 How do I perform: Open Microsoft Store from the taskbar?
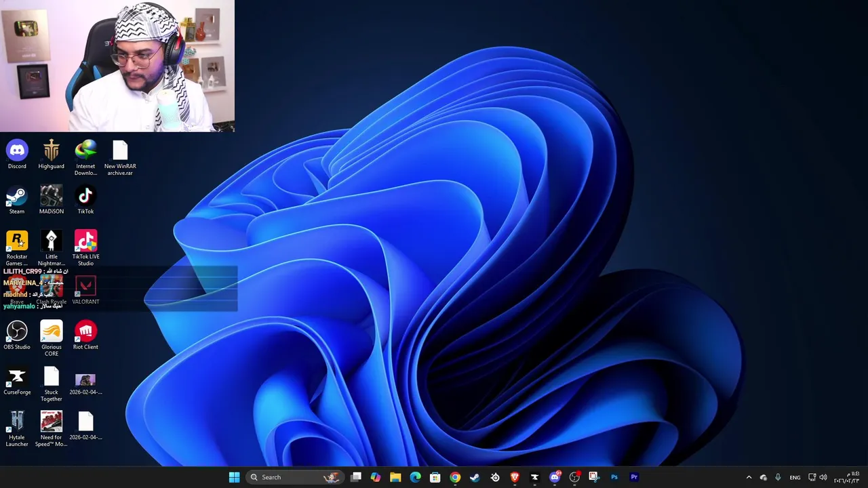[x=435, y=477]
